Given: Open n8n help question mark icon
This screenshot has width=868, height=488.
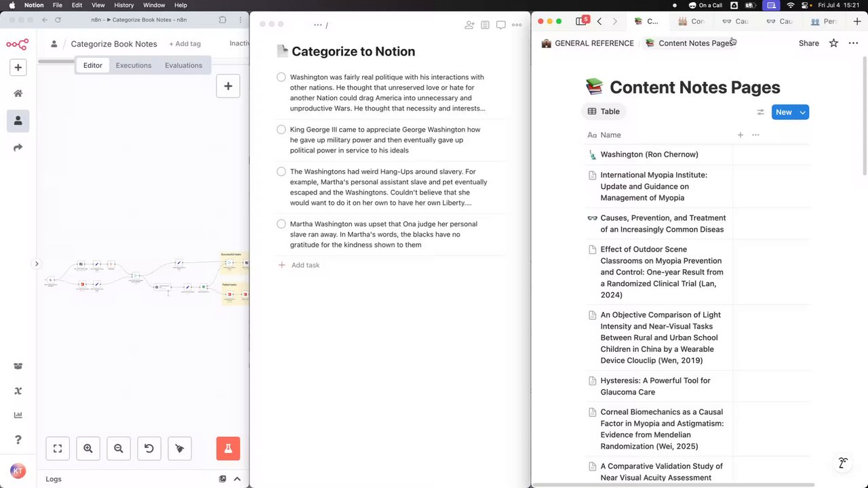Looking at the screenshot, I should point(18,441).
